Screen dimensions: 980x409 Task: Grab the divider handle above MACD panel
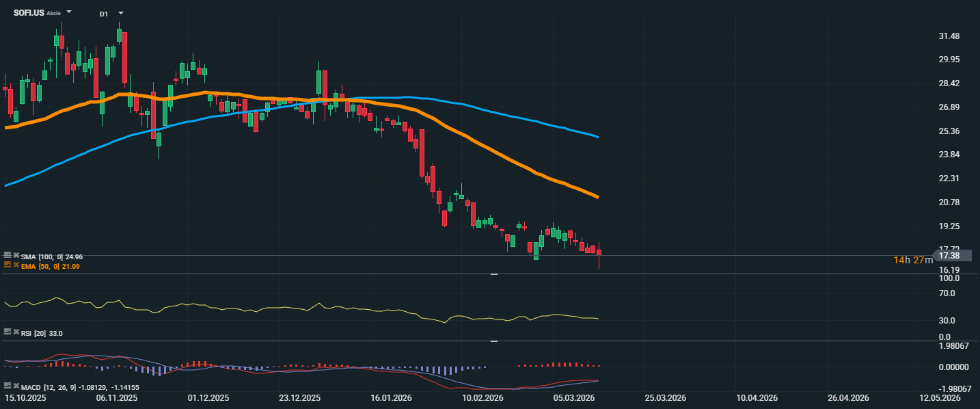[x=493, y=341]
